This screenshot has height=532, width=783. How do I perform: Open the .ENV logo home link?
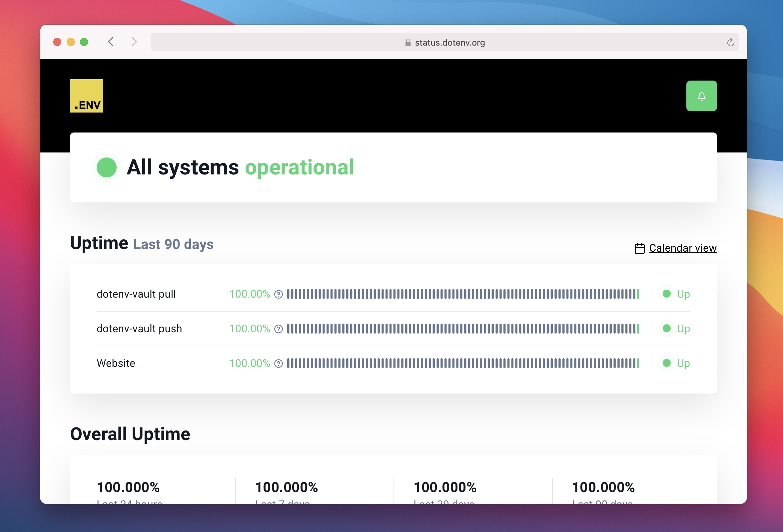(x=87, y=96)
